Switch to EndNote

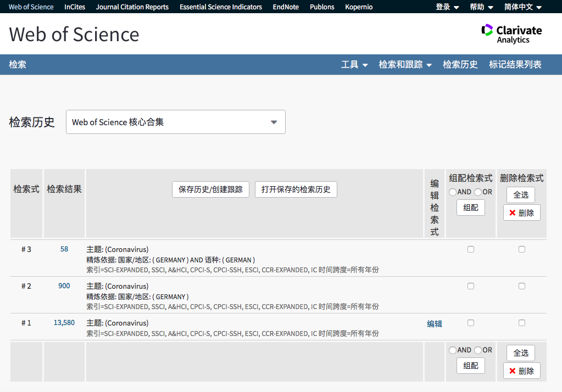click(286, 7)
